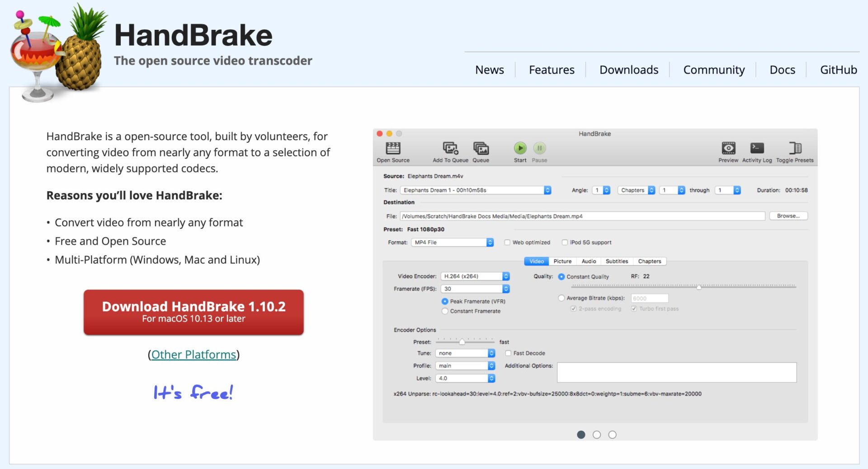This screenshot has height=469, width=868.
Task: Switch to the Audio tab
Action: click(589, 261)
